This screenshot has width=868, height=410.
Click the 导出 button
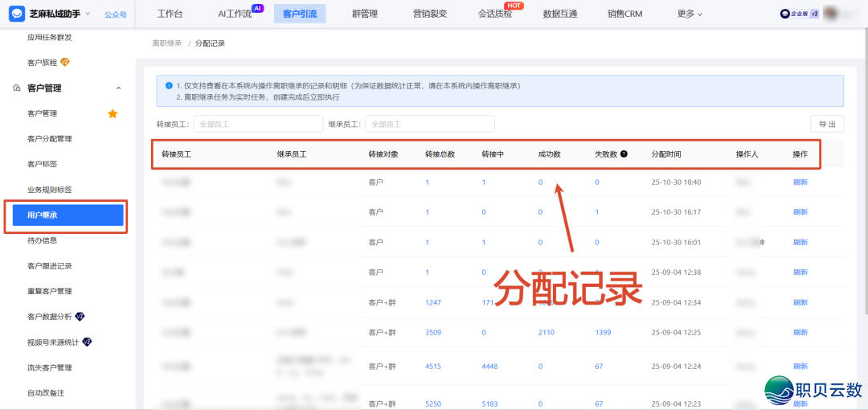(x=827, y=124)
